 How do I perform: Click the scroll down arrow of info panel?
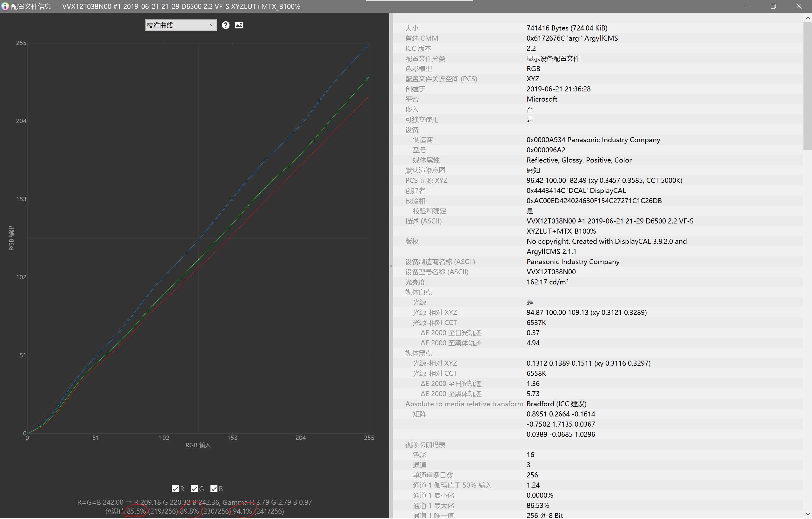coord(808,514)
